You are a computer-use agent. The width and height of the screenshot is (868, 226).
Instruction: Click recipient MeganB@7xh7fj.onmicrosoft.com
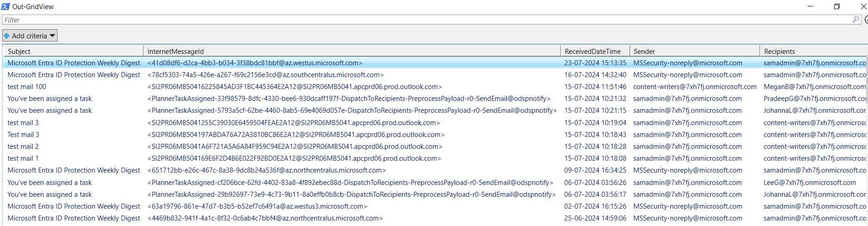814,87
